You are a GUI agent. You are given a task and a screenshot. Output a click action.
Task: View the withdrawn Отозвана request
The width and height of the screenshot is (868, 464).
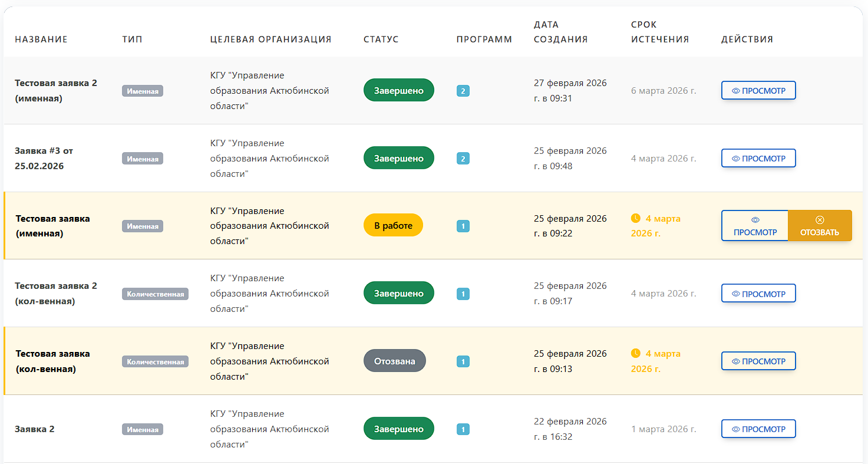point(758,361)
